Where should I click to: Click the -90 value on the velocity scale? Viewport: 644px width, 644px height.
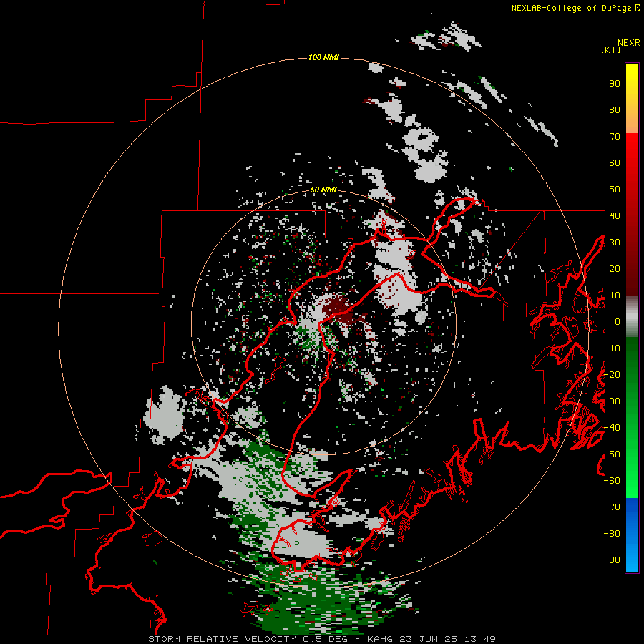pyautogui.click(x=612, y=560)
